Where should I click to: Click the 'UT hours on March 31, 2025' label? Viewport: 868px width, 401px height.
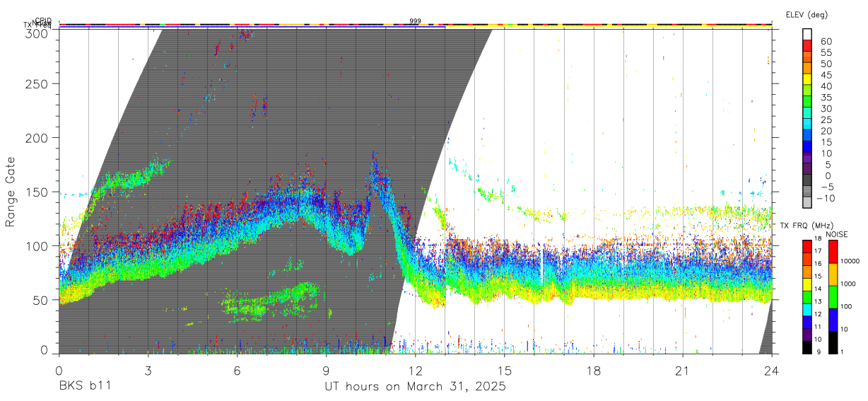click(415, 386)
